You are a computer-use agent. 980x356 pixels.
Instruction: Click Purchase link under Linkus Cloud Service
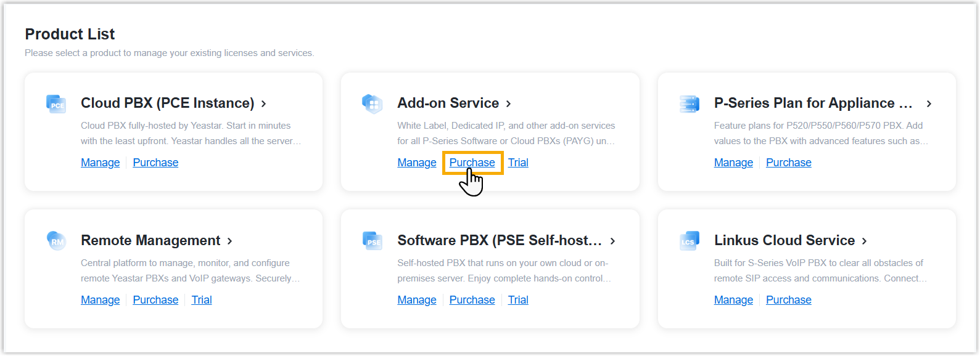pyautogui.click(x=788, y=300)
